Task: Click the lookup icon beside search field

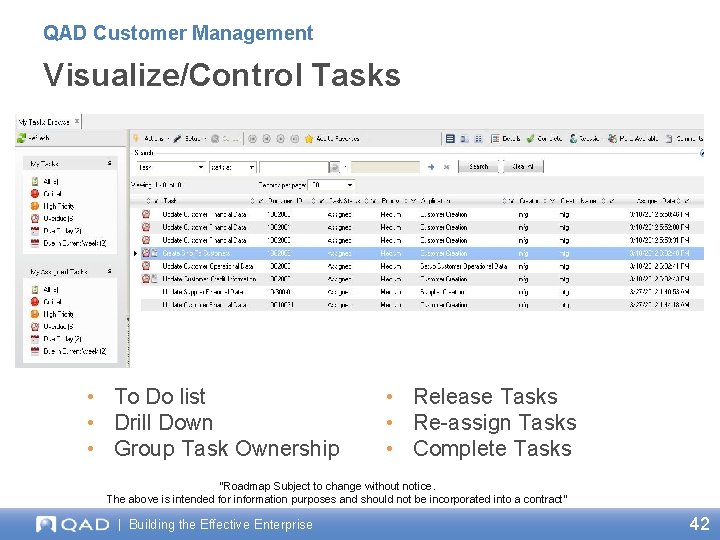Action: click(335, 167)
